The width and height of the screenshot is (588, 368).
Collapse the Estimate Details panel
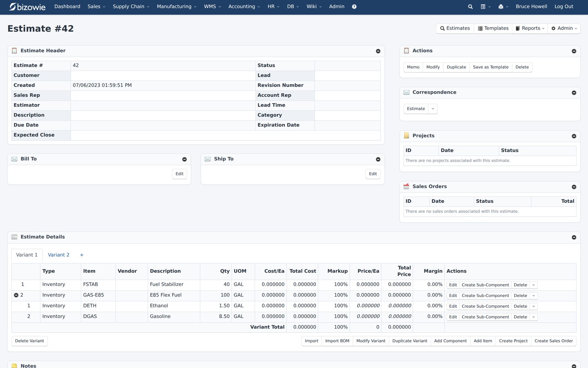[574, 237]
